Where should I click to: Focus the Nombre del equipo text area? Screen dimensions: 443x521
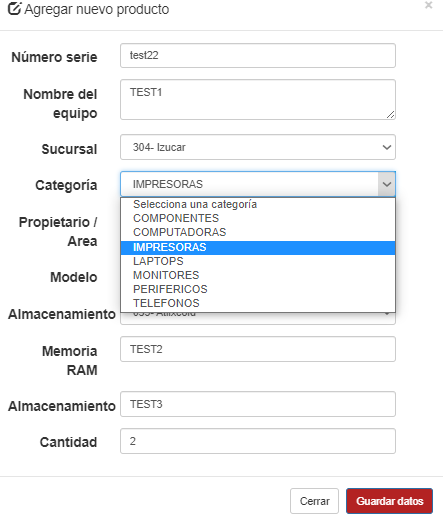(258, 99)
